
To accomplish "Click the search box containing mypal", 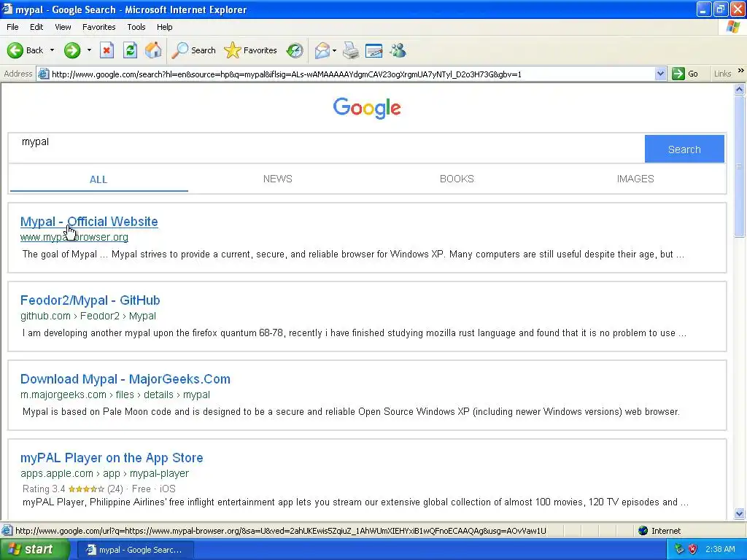I will [327, 148].
